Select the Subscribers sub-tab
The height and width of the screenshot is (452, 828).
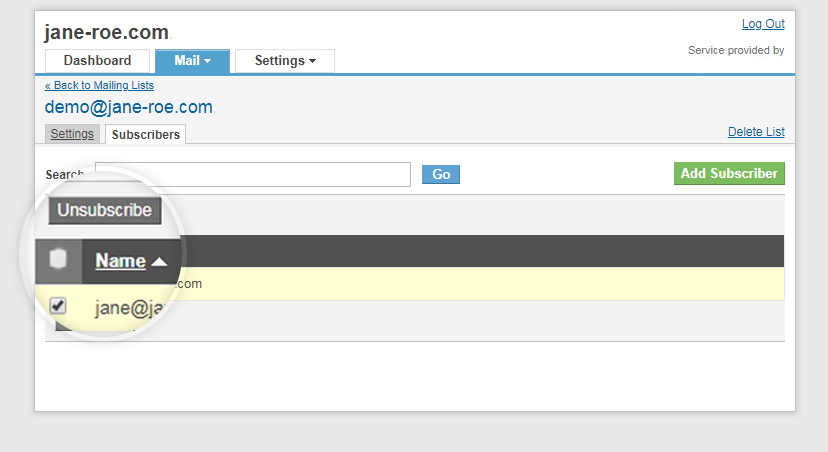[x=146, y=134]
